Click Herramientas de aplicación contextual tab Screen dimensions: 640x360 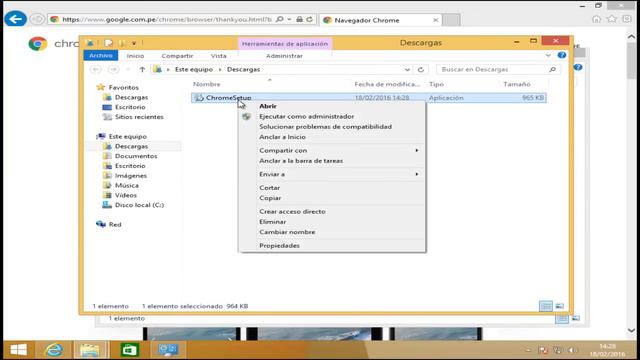pyautogui.click(x=284, y=44)
